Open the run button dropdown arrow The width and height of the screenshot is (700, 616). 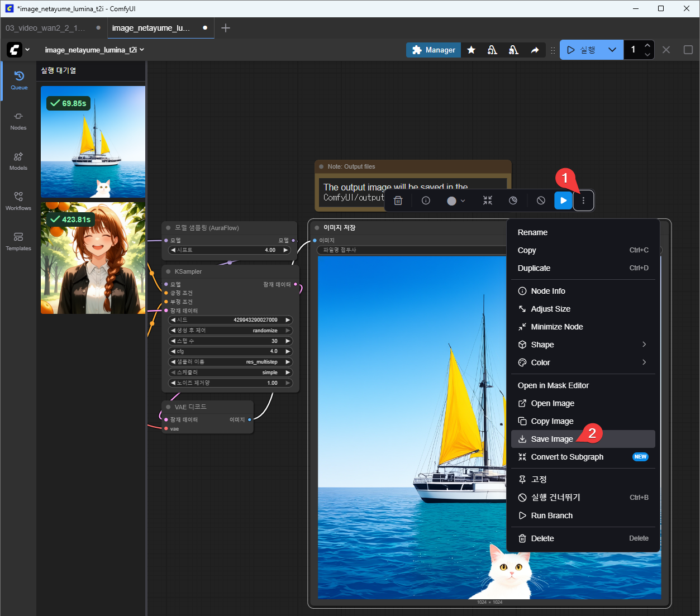pyautogui.click(x=612, y=50)
